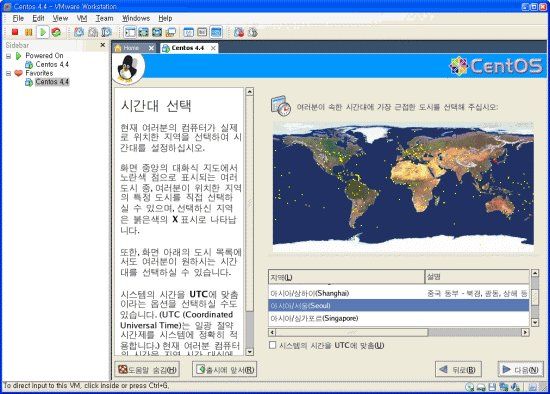550x394 pixels.
Task: Click the up arrow of help panel scrollbar
Action: point(249,92)
